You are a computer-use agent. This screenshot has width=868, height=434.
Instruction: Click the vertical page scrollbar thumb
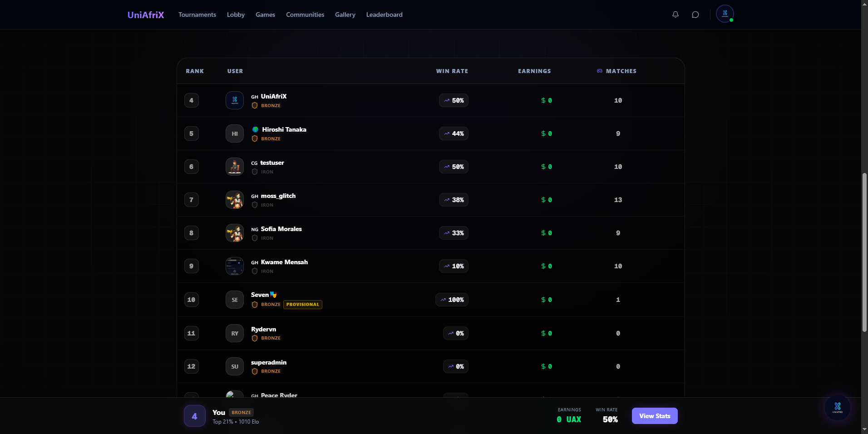[864, 252]
